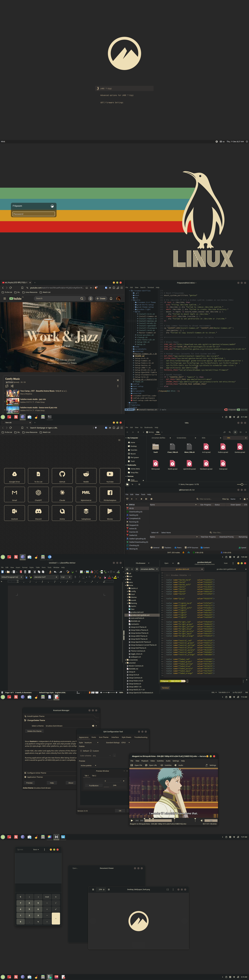This screenshot has height=980, width=249.
Task: Open Playback menu in Haruna
Action: pos(145,761)
